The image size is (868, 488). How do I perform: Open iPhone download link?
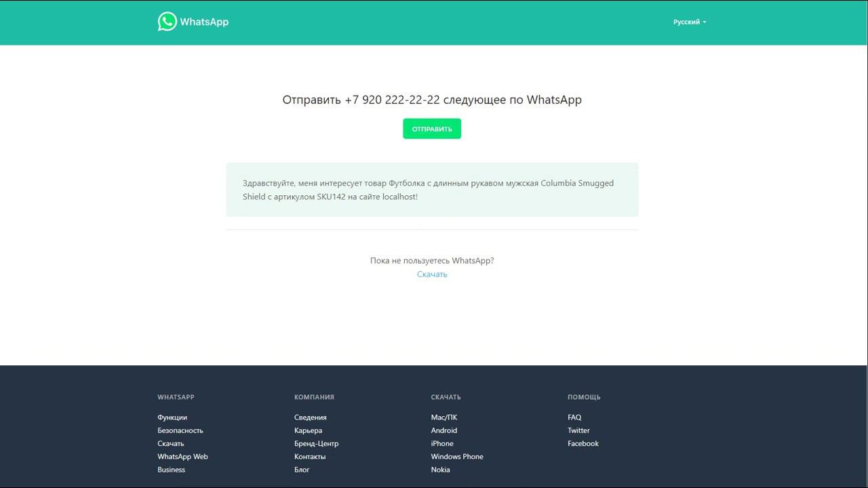coord(442,443)
